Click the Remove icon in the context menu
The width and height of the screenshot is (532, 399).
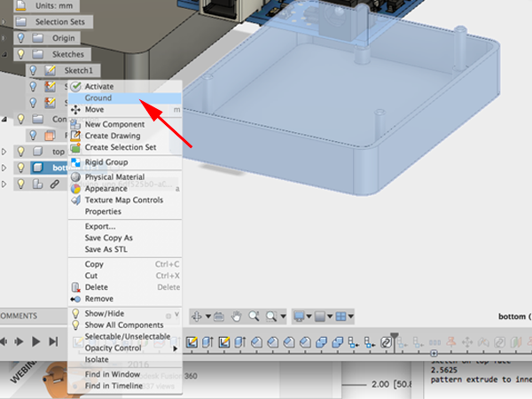[x=75, y=299]
